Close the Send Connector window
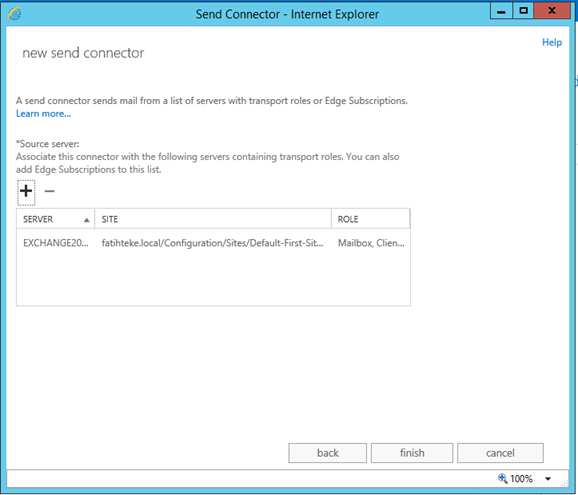 click(x=552, y=11)
